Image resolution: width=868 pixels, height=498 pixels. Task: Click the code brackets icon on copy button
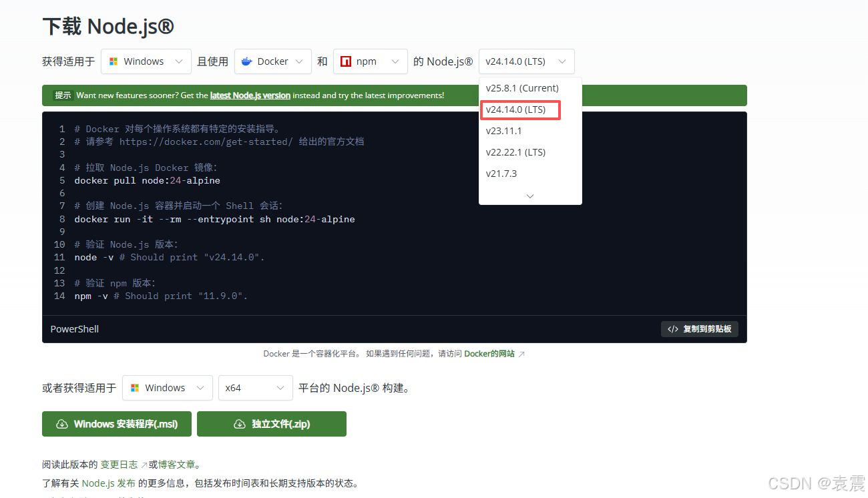(673, 329)
